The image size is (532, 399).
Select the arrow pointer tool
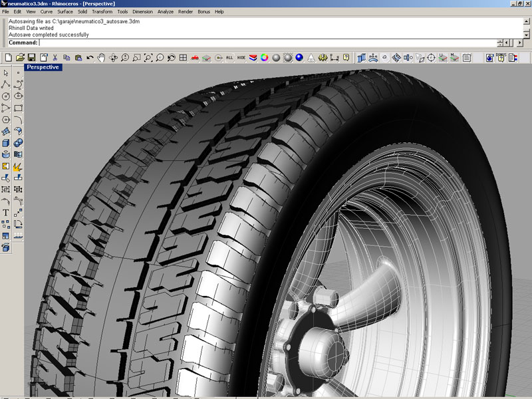tap(6, 73)
